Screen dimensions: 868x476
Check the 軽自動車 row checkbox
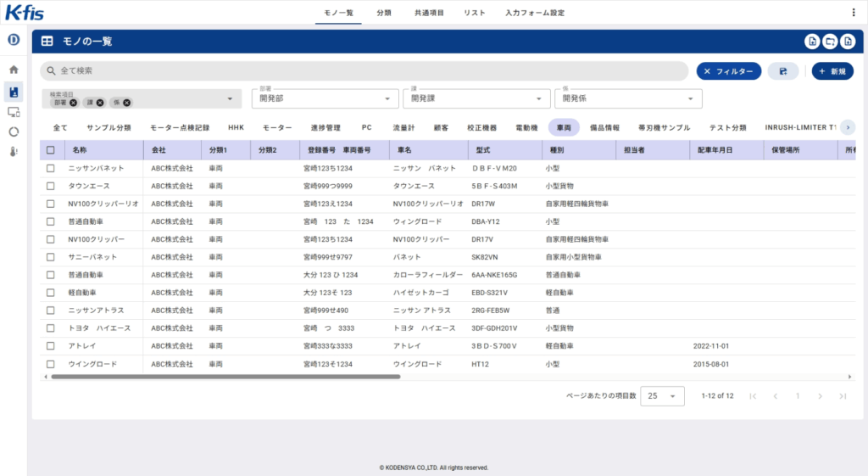tap(51, 293)
